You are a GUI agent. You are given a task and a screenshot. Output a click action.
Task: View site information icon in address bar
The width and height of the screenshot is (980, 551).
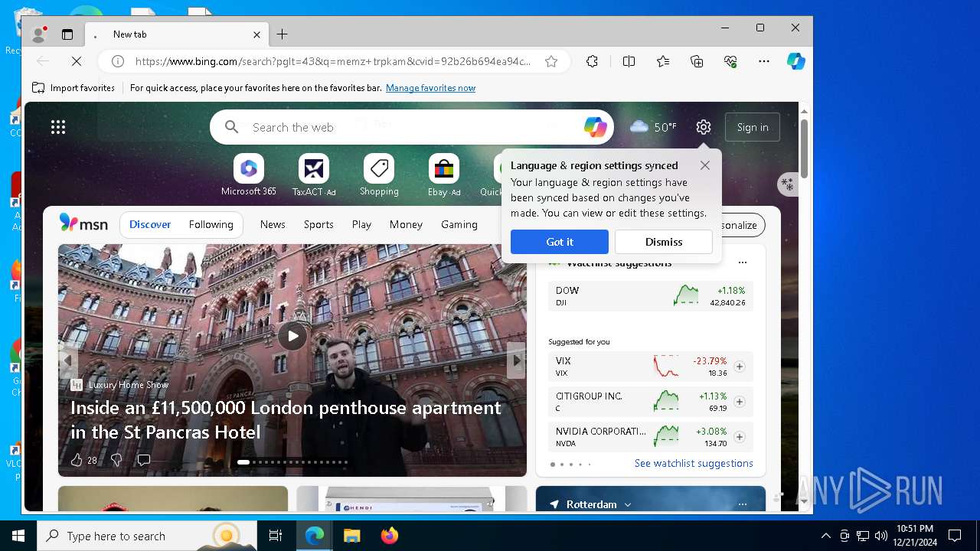117,61
